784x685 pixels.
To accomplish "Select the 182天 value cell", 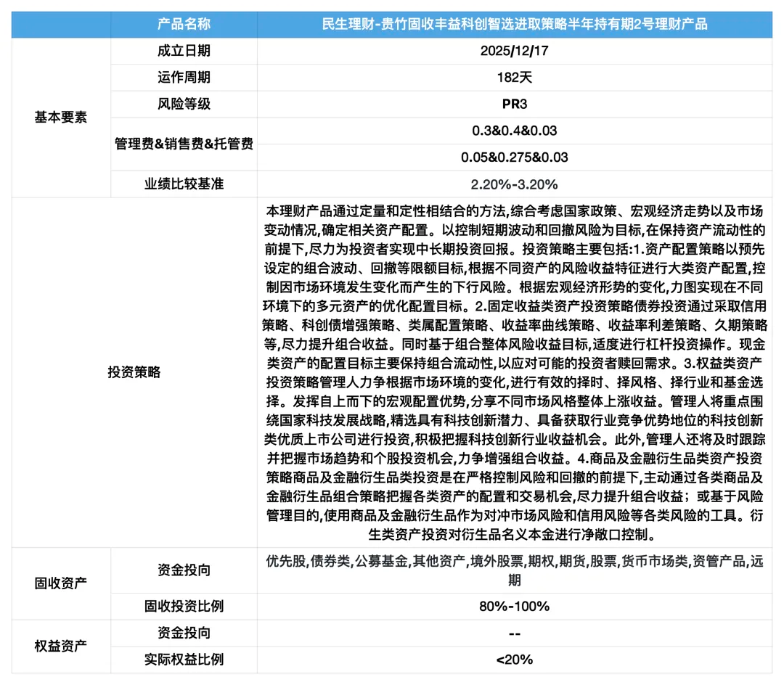I will click(x=516, y=78).
